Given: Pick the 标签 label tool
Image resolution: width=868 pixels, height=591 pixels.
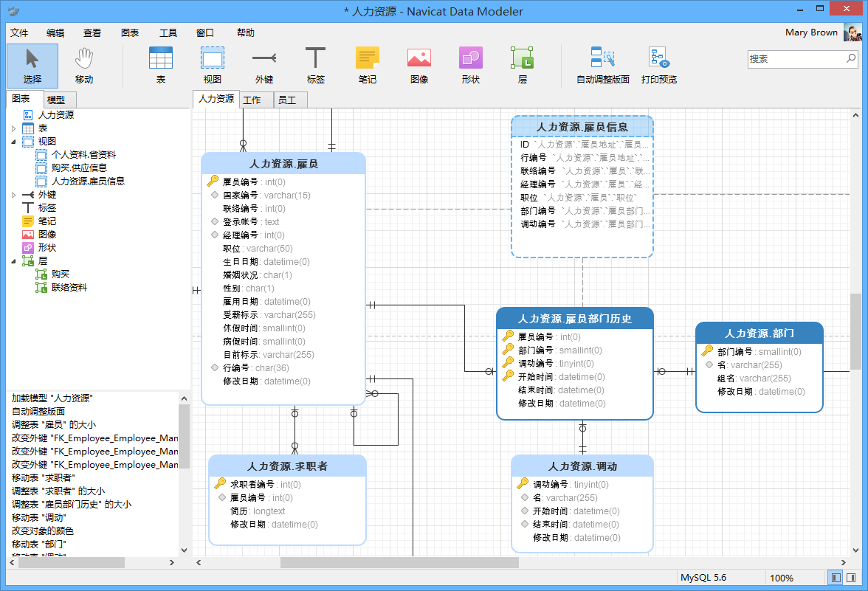Looking at the screenshot, I should click(316, 66).
